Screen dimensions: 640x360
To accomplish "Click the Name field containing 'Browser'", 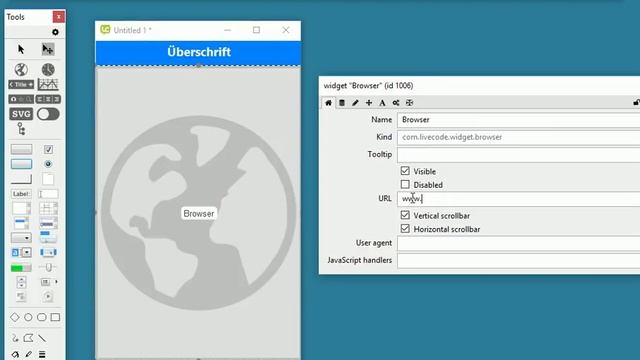I will coord(518,120).
